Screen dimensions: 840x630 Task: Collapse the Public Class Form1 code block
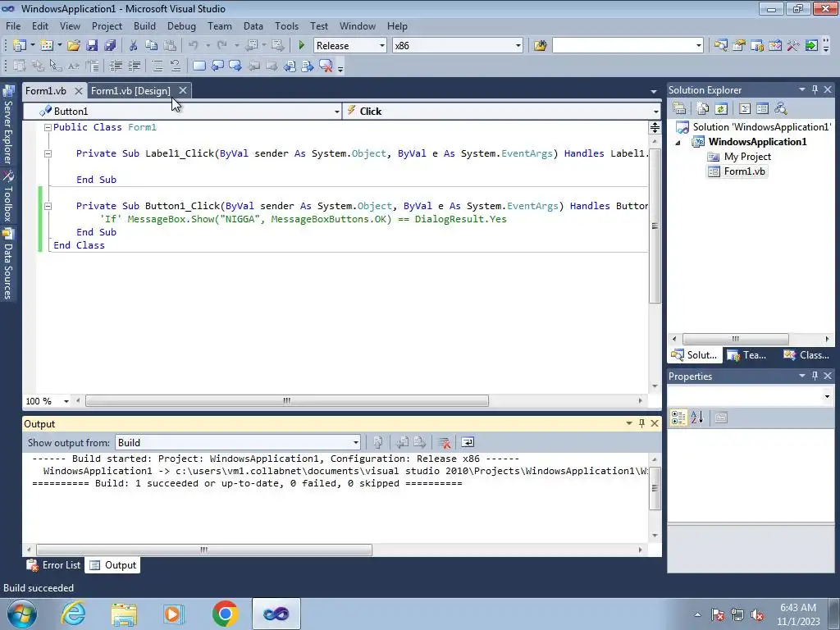pyautogui.click(x=48, y=127)
